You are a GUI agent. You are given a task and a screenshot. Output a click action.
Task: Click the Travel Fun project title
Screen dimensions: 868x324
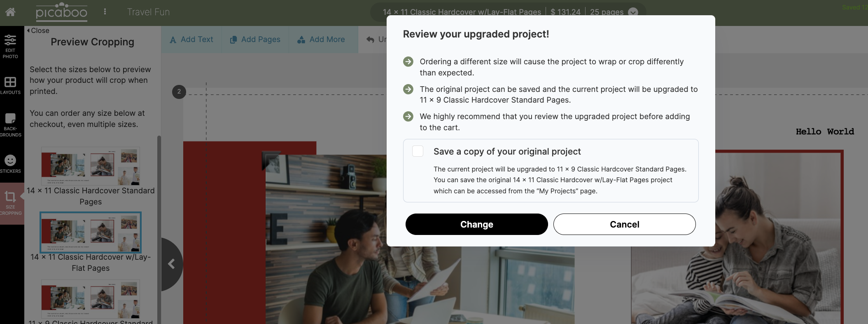click(x=148, y=12)
